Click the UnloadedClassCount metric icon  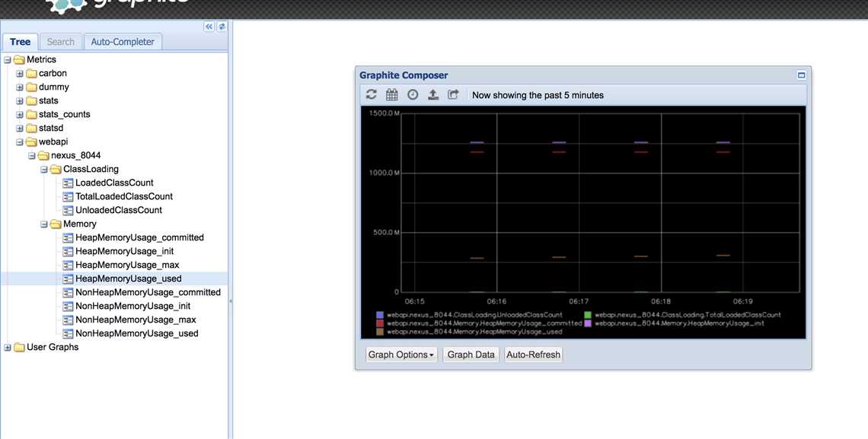tap(68, 211)
